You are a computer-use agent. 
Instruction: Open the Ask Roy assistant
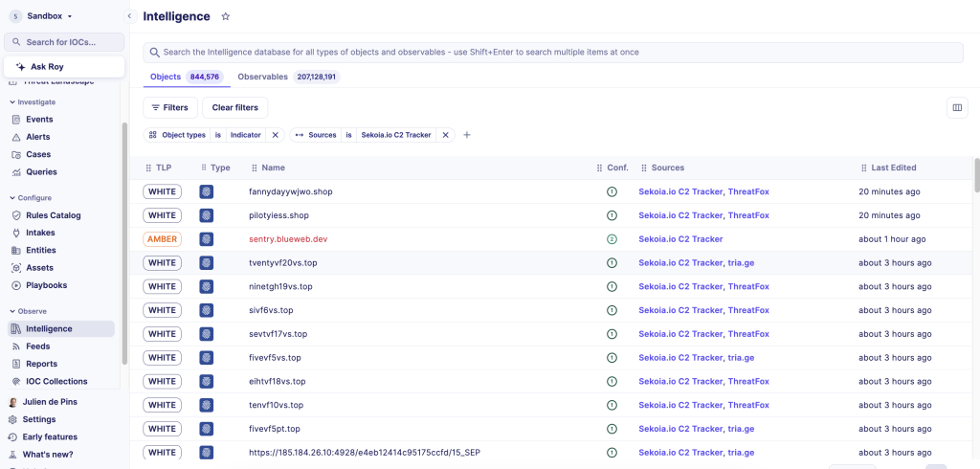(x=64, y=67)
